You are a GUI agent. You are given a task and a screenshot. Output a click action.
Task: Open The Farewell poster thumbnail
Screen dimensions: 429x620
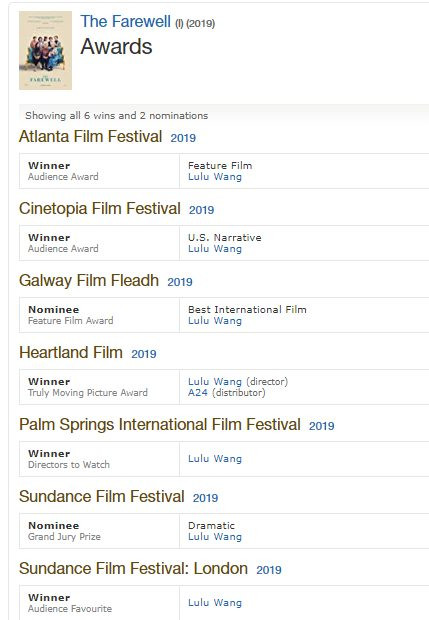45,50
